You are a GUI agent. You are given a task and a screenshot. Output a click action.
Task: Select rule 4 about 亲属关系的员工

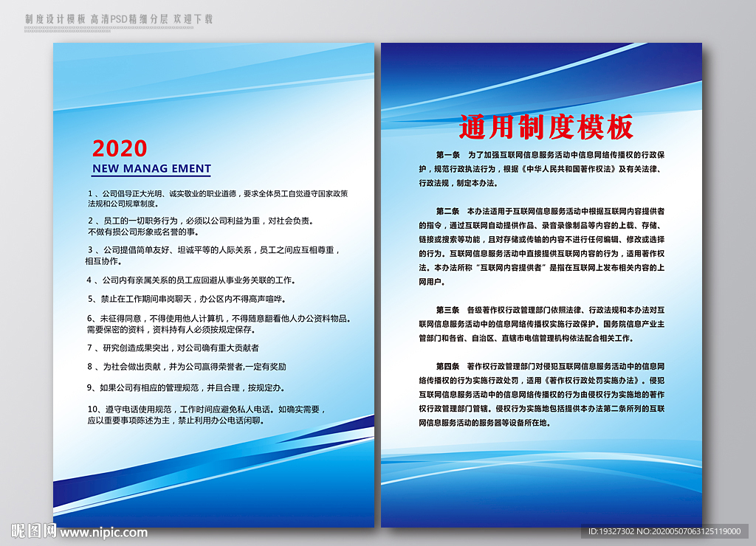[x=191, y=280]
